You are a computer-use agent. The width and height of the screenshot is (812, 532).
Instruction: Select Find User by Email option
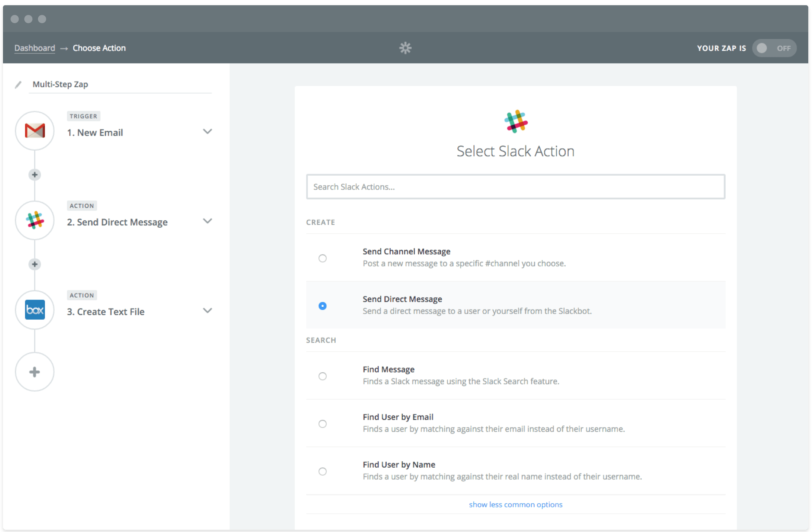(x=323, y=424)
